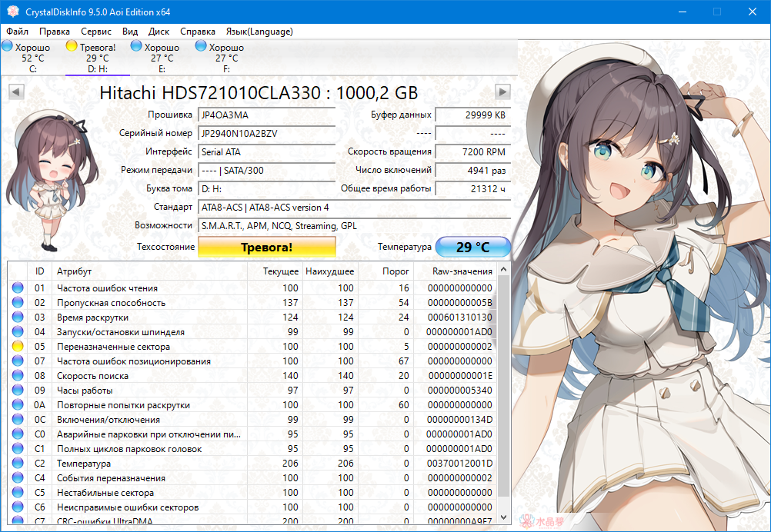Click status orb of attribute C4 row
The width and height of the screenshot is (771, 532).
point(18,477)
